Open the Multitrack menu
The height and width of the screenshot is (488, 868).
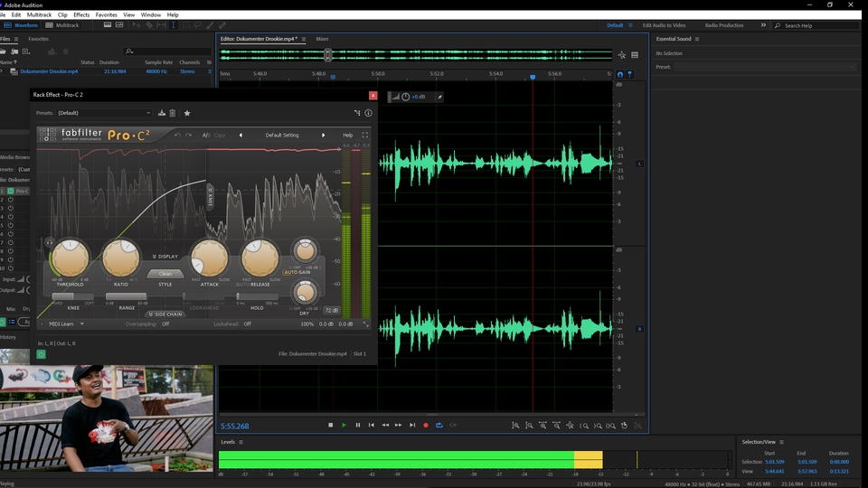point(39,15)
